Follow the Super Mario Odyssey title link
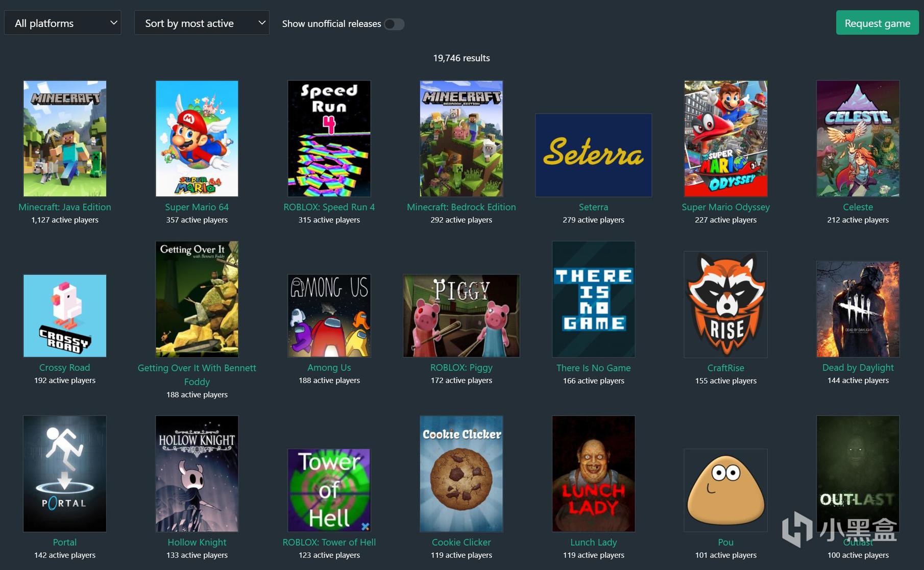The image size is (924, 570). [x=726, y=207]
